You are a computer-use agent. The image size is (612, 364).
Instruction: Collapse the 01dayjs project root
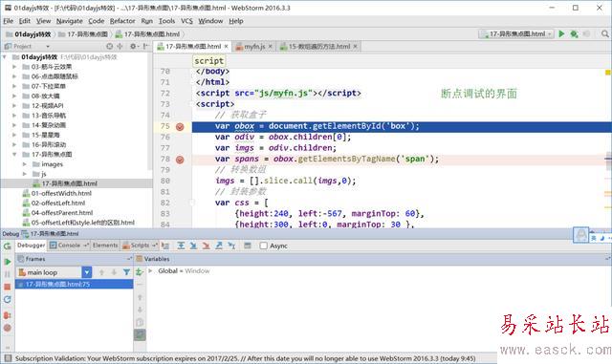click(x=5, y=57)
